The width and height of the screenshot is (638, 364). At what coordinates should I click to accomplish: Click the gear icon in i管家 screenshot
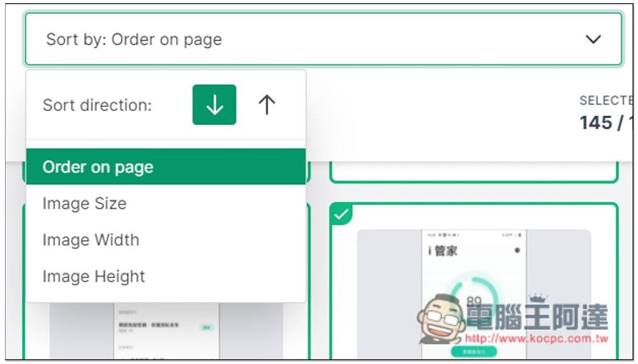[x=517, y=250]
